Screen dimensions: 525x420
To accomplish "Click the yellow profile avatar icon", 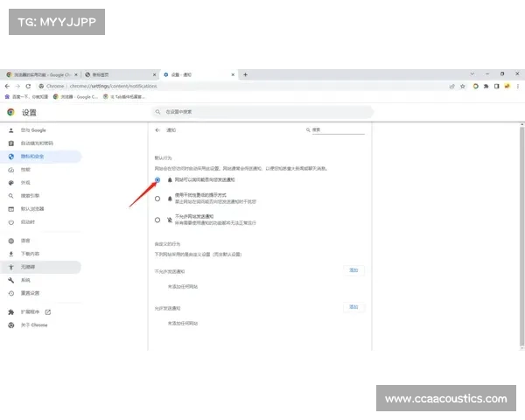I will pyautogui.click(x=507, y=87).
